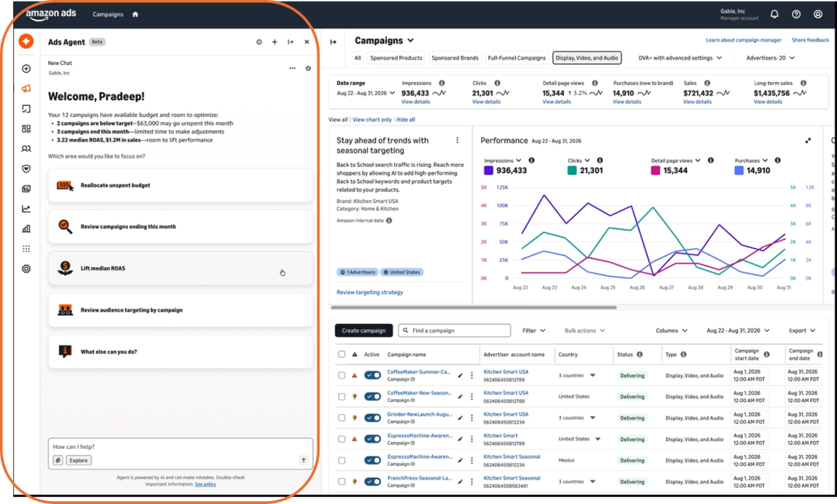
Task: Open the creative assets image sidebar icon
Action: coord(26,188)
